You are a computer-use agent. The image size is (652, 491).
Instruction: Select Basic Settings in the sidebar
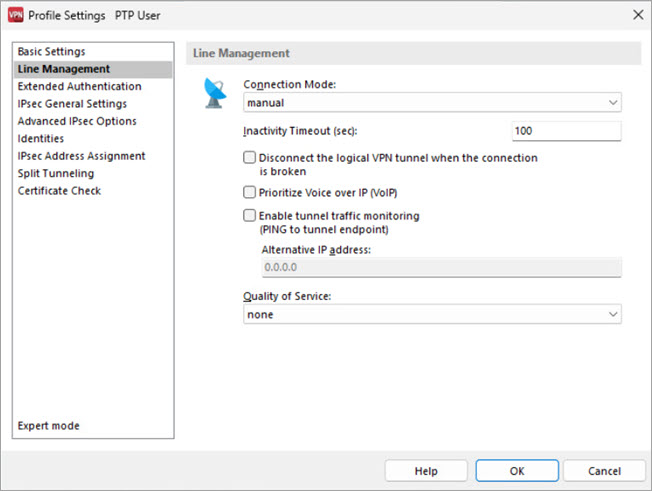(x=51, y=51)
